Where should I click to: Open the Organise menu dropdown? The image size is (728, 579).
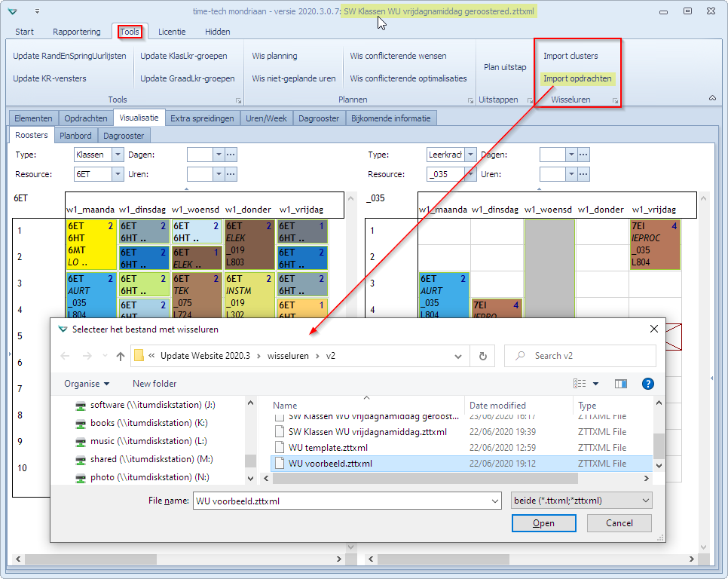pos(87,384)
